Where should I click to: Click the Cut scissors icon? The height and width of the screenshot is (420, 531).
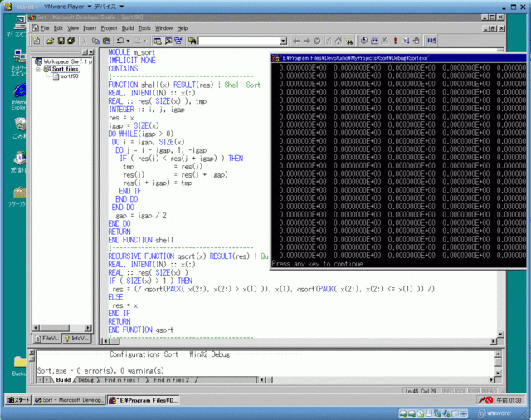pyautogui.click(x=85, y=41)
